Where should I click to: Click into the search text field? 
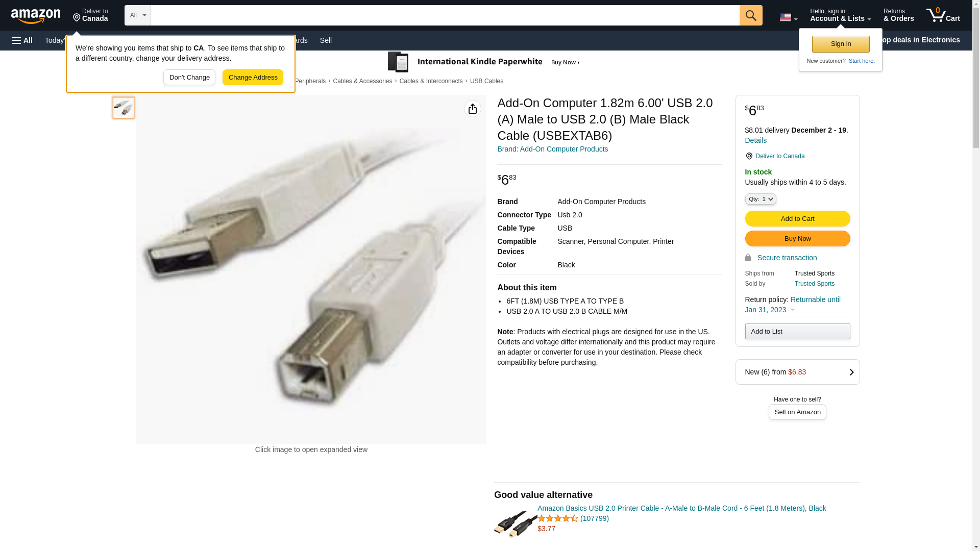click(445, 15)
